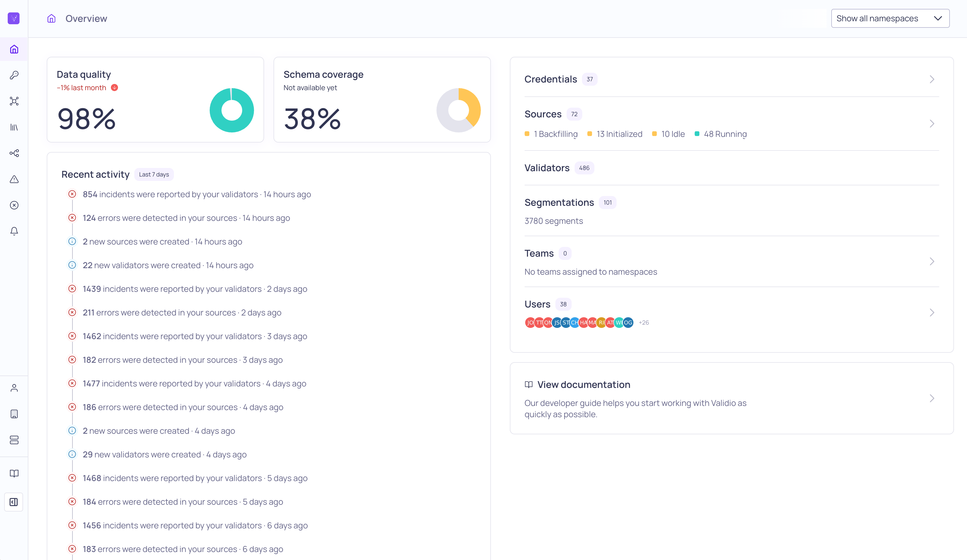Click the 10 Idle sources status

pyautogui.click(x=668, y=134)
